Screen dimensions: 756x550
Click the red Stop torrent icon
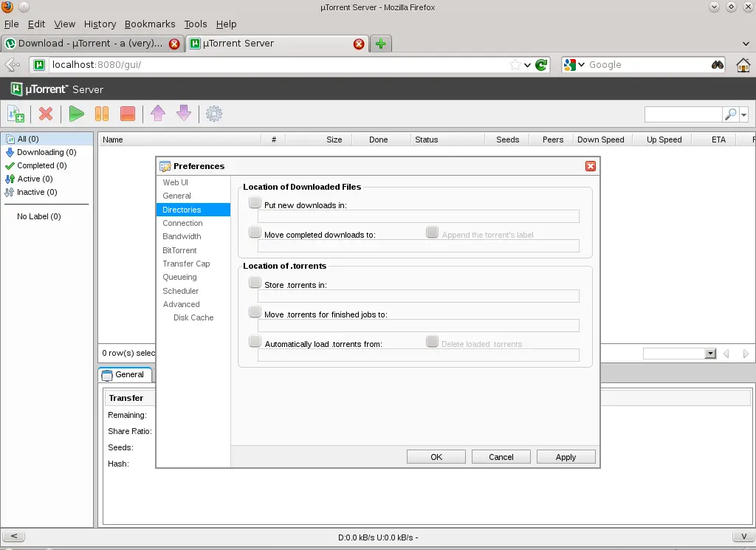[x=127, y=114]
